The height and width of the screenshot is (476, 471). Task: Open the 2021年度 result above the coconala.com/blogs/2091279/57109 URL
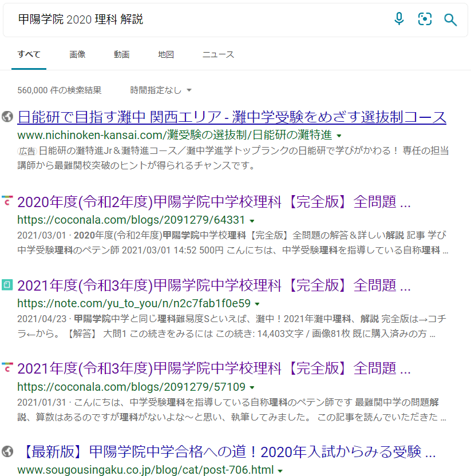[x=214, y=368]
